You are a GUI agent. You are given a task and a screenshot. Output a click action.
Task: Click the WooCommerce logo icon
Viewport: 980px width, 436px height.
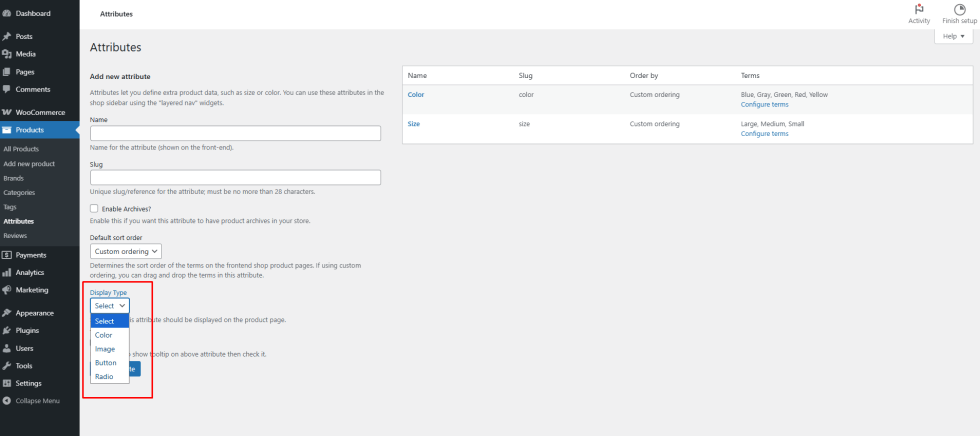[x=7, y=112]
